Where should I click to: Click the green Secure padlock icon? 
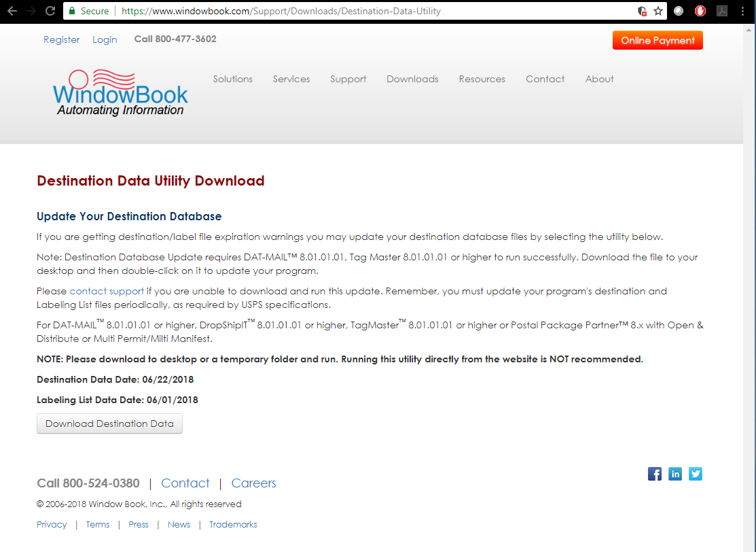click(72, 11)
